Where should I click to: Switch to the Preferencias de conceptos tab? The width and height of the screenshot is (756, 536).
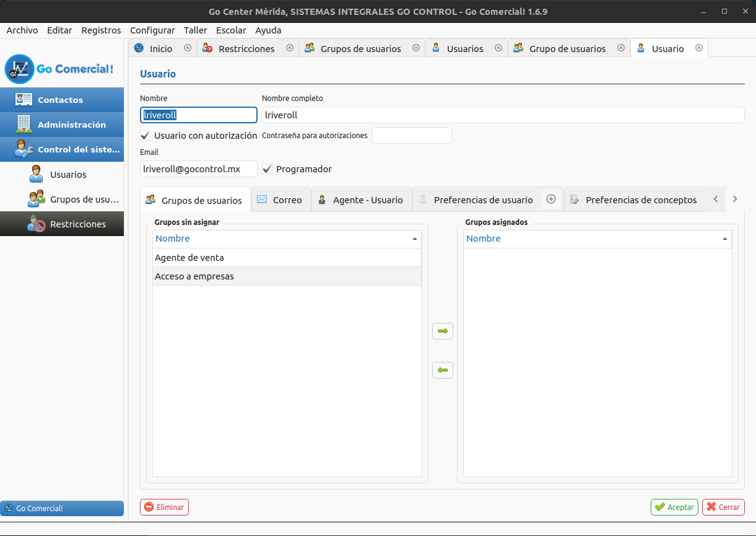click(x=641, y=200)
